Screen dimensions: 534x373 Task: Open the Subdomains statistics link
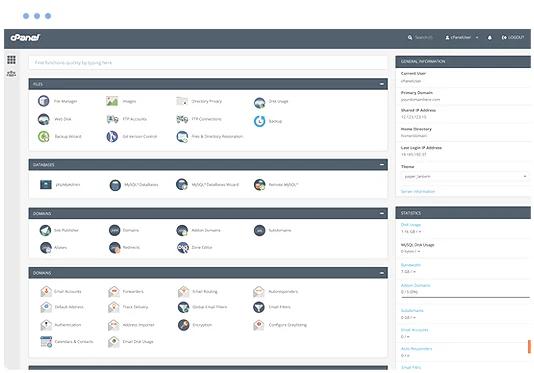412,311
